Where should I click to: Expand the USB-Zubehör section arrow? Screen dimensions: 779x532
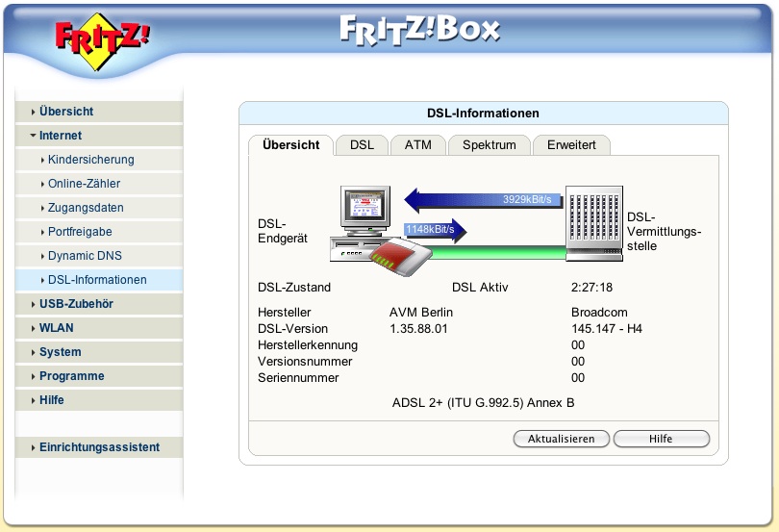(x=34, y=304)
